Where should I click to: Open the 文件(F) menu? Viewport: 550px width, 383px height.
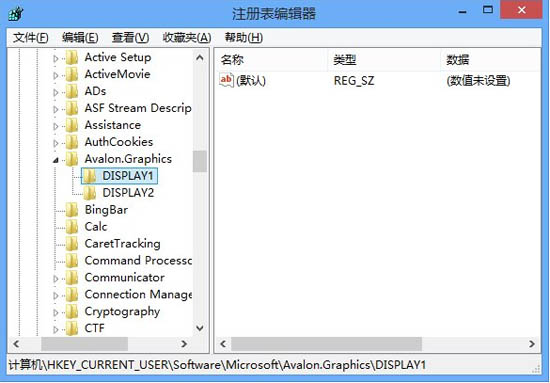(x=31, y=37)
